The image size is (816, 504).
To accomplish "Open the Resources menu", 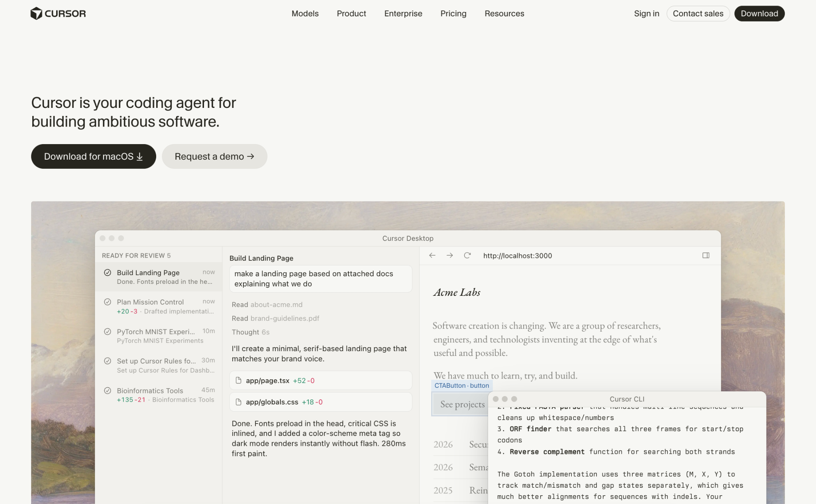I will pos(504,14).
